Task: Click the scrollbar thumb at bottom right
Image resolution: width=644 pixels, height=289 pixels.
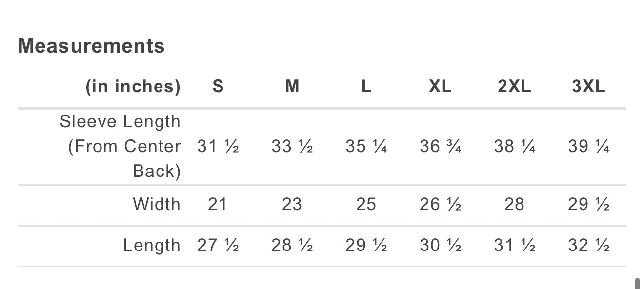Action: click(637, 284)
